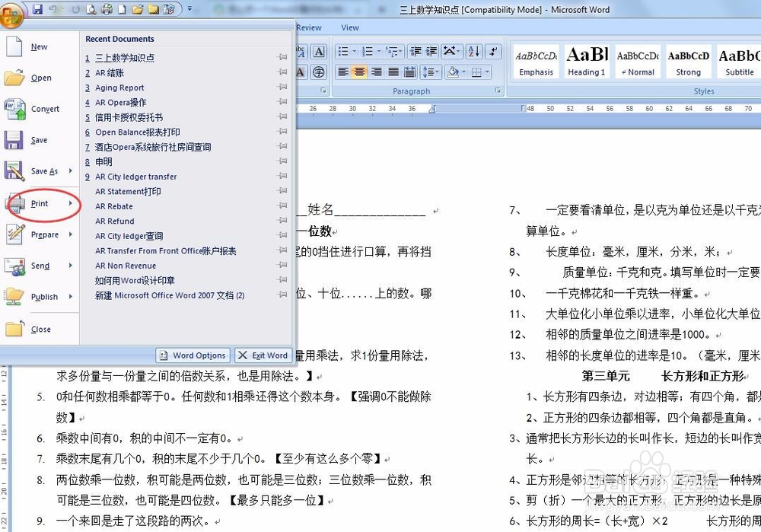
Task: Switch to the Review ribbon tab
Action: coord(309,27)
